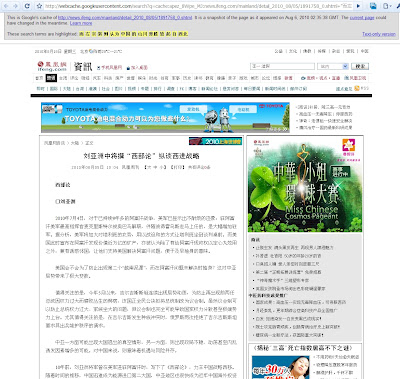The width and height of the screenshot is (400, 379).
Task: Click the 搜索 search button
Action: pyautogui.click(x=360, y=66)
